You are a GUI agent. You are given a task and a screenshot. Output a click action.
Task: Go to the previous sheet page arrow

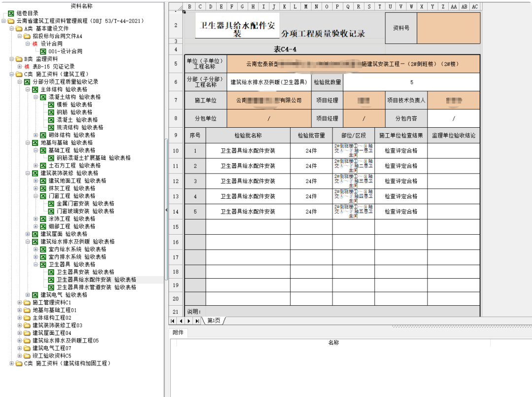coord(181,321)
